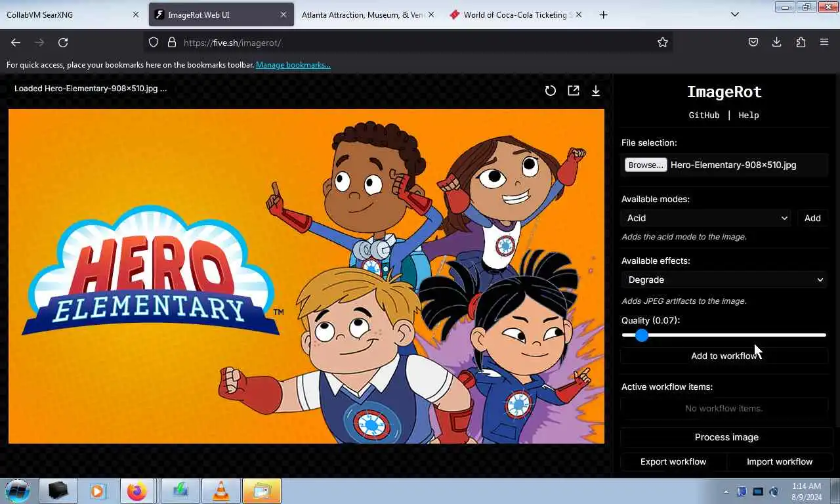
Task: Select the ImageRot Web UI tab
Action: (x=221, y=14)
